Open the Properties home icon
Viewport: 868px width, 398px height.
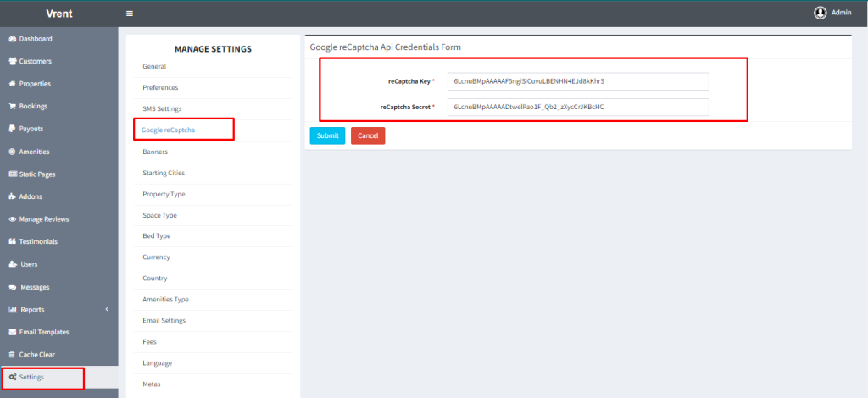(12, 84)
